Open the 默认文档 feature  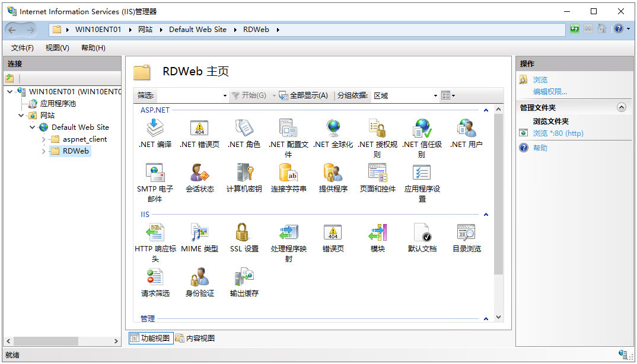[422, 238]
